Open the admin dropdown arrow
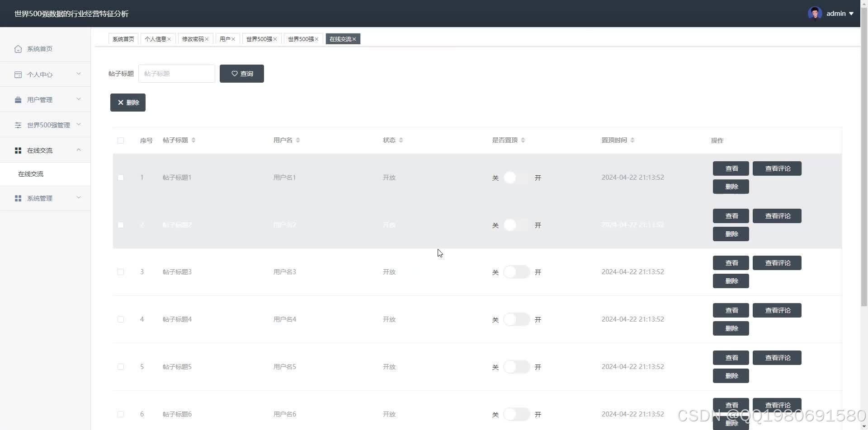The width and height of the screenshot is (868, 430). [851, 14]
